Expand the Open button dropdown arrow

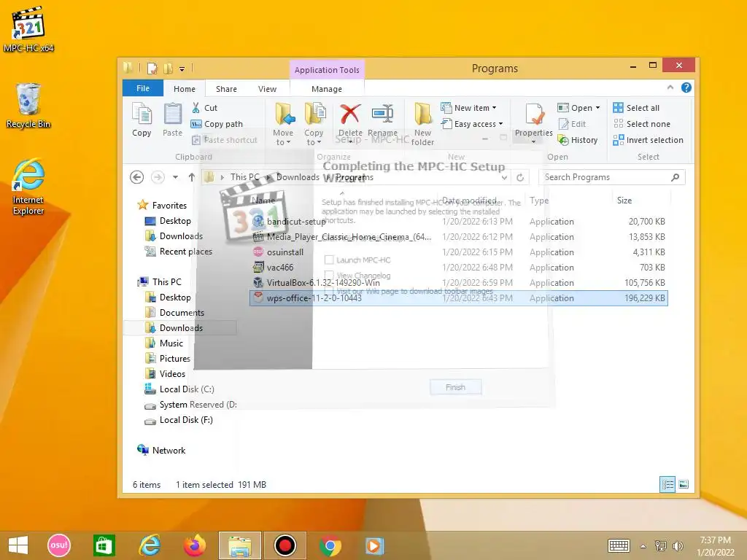click(597, 108)
